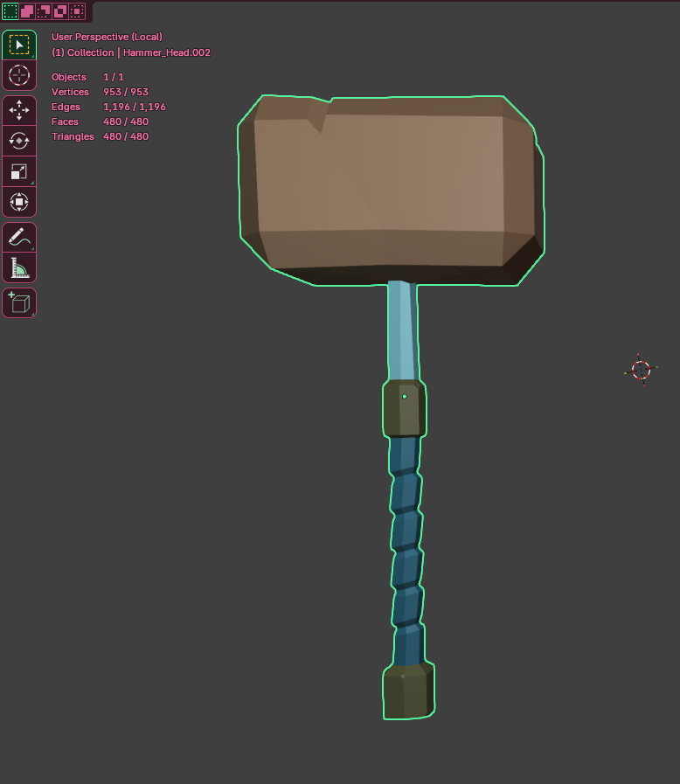The height and width of the screenshot is (784, 680).
Task: Set selection mode to Invert
Action: pos(60,11)
